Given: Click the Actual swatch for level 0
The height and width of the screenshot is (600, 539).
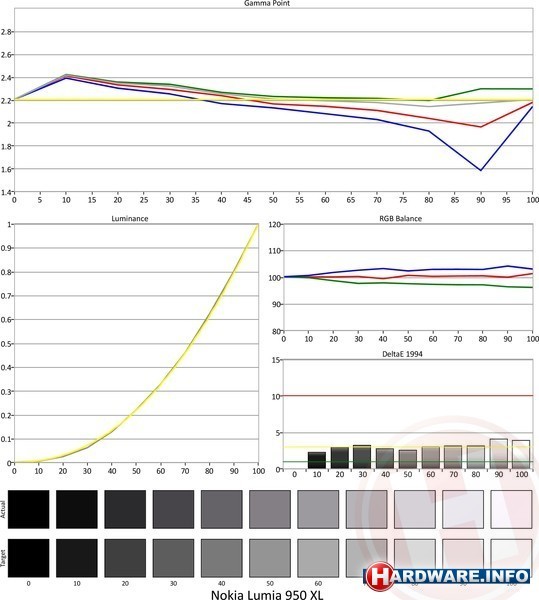Looking at the screenshot, I should [28, 509].
